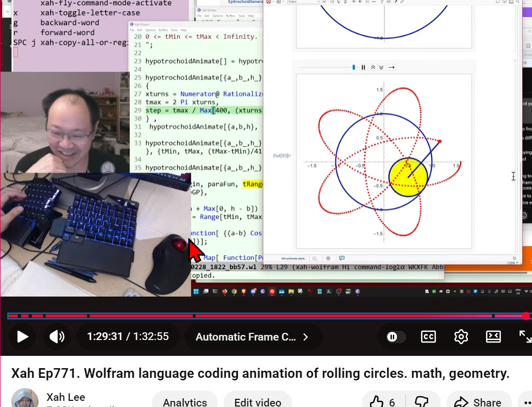Switch to theater mode view
This screenshot has width=532, height=407.
[493, 336]
